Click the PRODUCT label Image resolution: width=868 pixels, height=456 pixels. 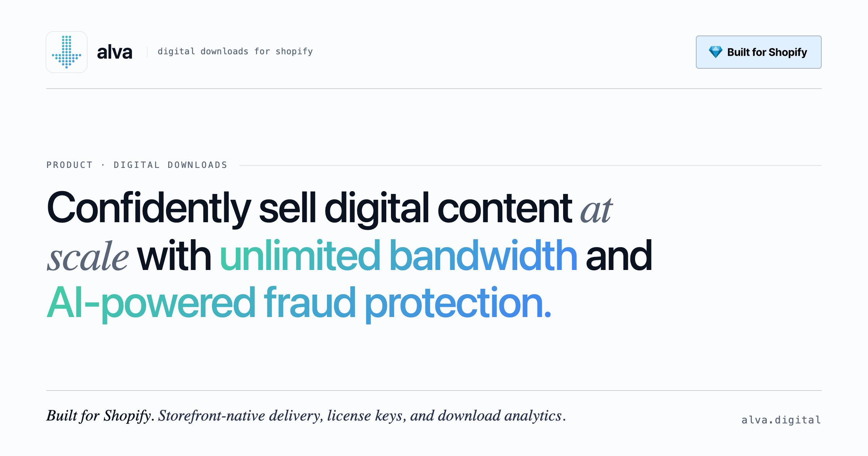coord(69,165)
